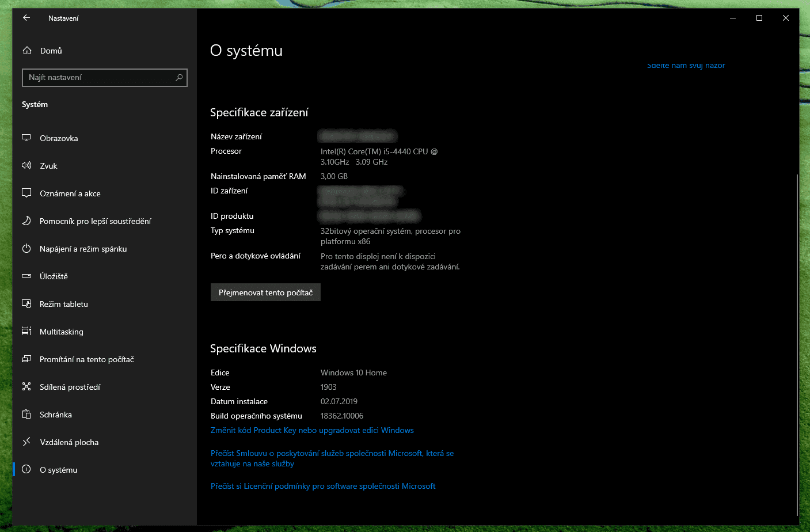Click the vertical scrollbar thumb
Viewport: 810px width, 532px height.
coord(797,344)
